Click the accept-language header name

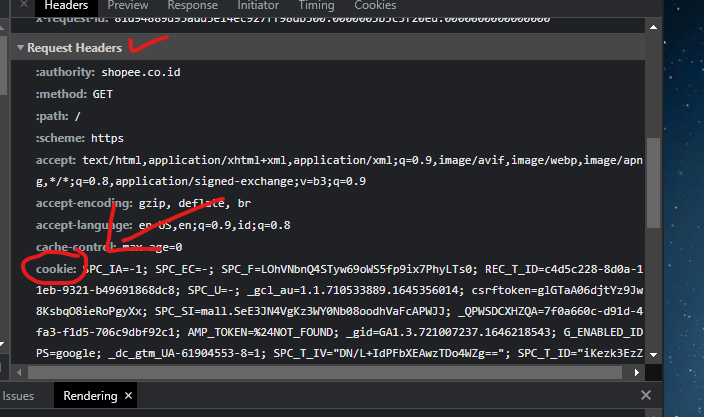pyautogui.click(x=84, y=225)
